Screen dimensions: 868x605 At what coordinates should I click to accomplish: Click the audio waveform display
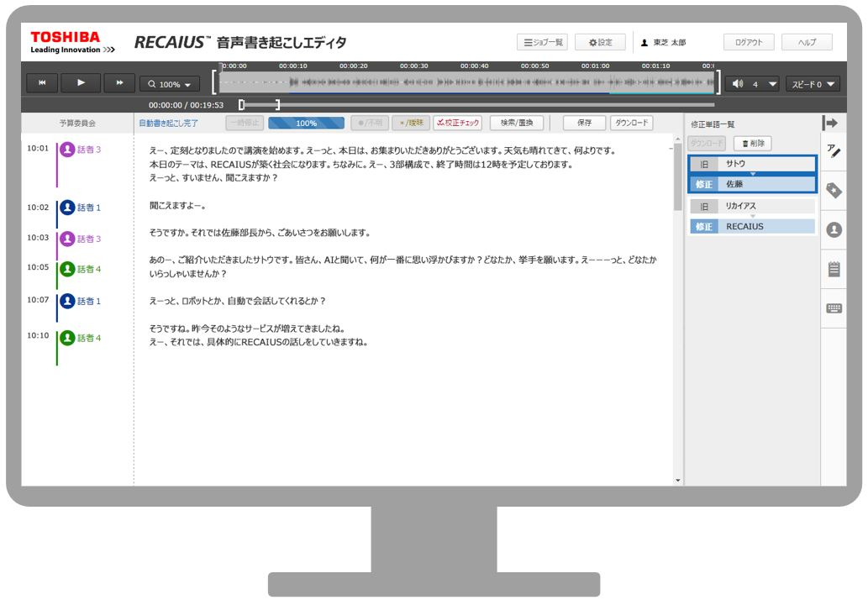tap(466, 82)
